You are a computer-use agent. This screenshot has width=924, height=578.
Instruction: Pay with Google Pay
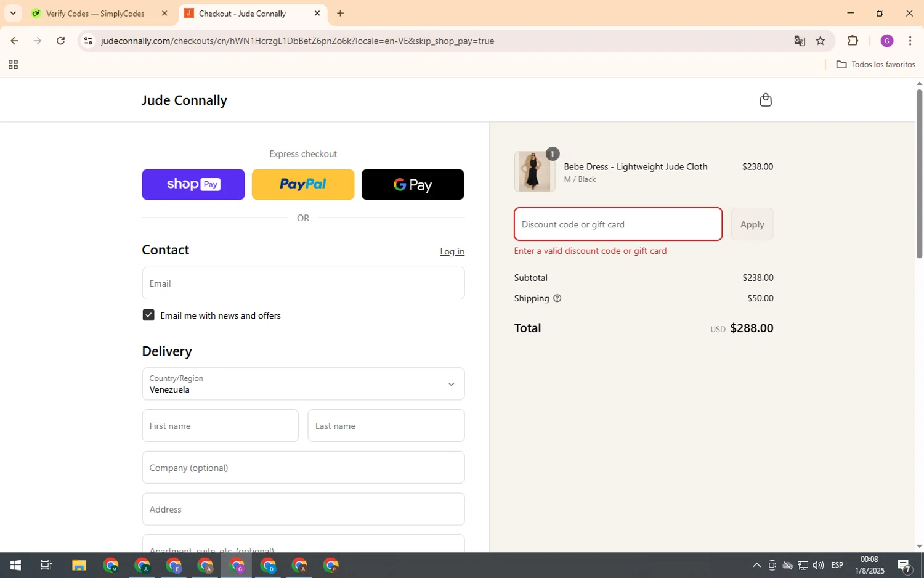pos(413,184)
